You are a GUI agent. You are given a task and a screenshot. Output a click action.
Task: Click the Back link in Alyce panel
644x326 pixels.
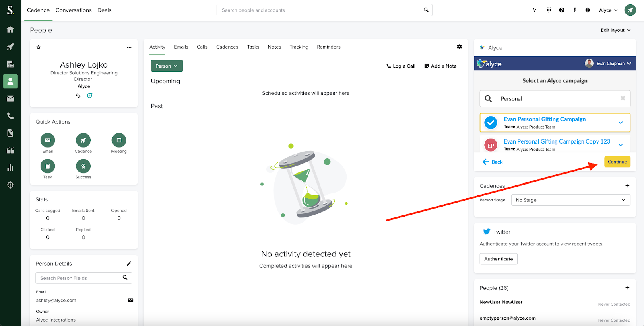pyautogui.click(x=493, y=162)
